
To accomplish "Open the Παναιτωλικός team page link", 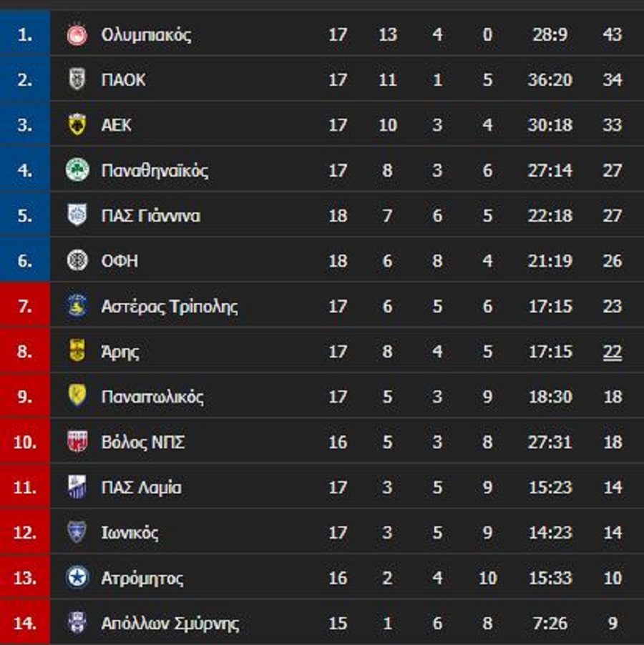I will click(152, 397).
